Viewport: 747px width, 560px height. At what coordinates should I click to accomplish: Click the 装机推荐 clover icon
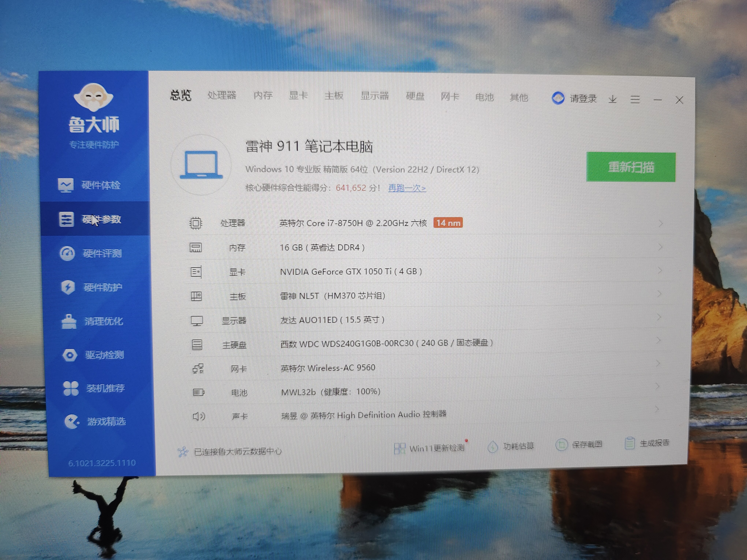coord(70,388)
